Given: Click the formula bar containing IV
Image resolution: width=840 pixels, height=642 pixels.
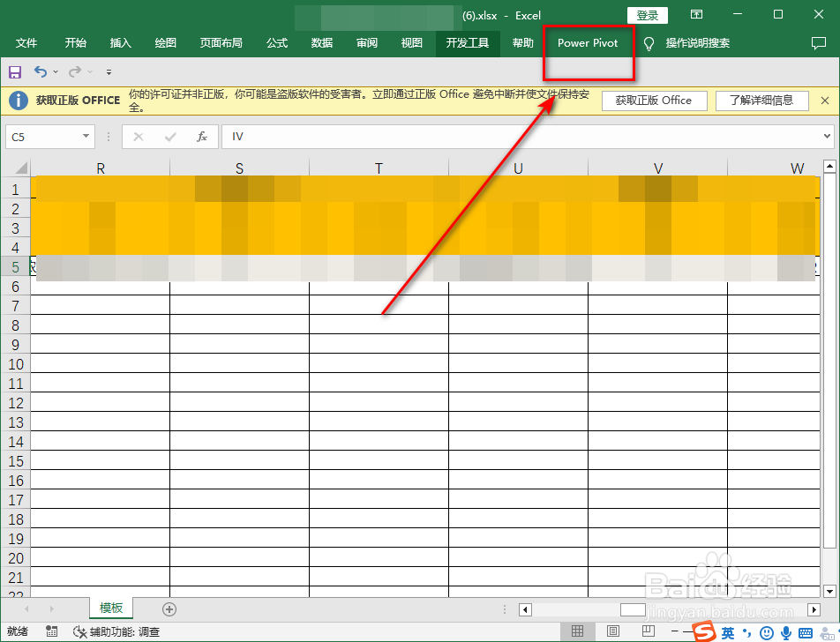Looking at the screenshot, I should click(x=521, y=137).
